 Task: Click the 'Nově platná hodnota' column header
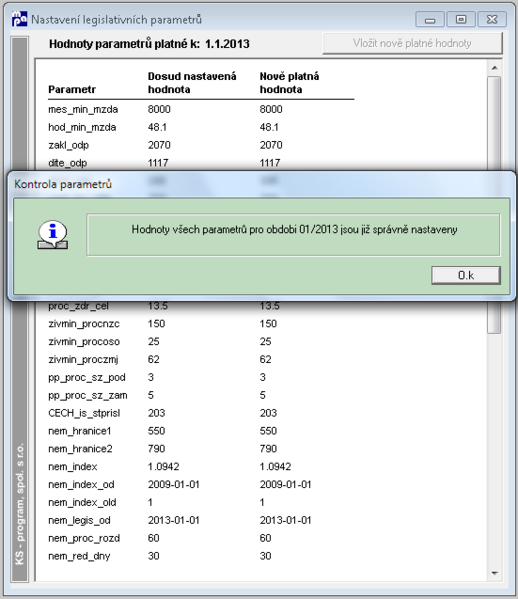click(289, 83)
